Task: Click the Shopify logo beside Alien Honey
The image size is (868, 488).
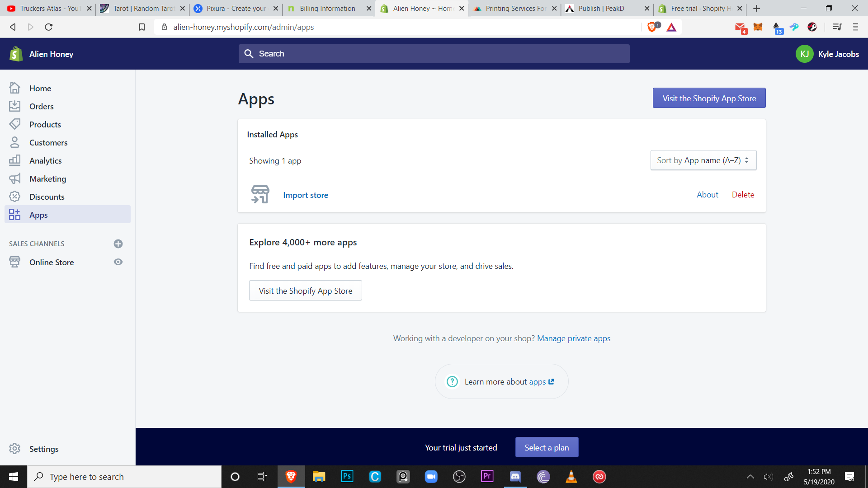Action: click(x=16, y=54)
